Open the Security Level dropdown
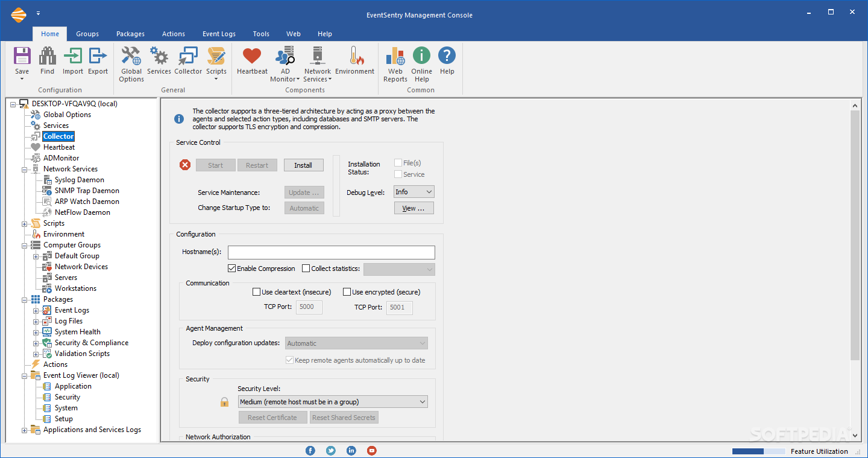Image resolution: width=868 pixels, height=458 pixels. coord(333,402)
